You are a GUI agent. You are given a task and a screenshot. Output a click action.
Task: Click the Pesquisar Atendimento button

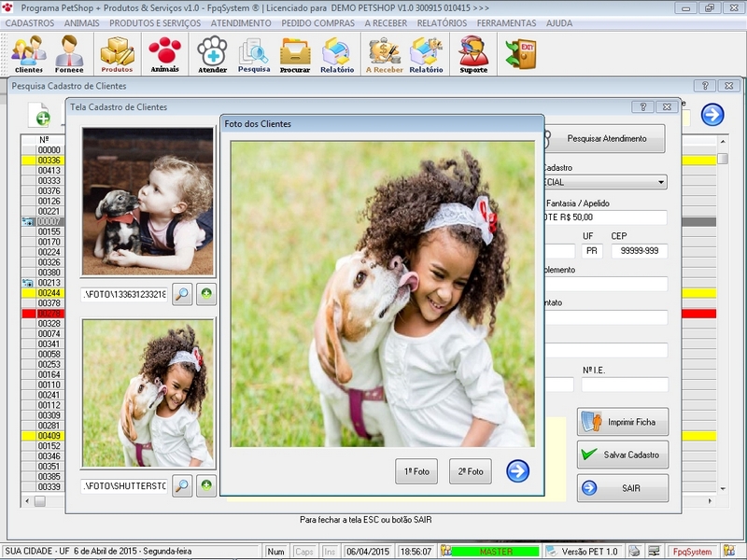[x=605, y=138]
